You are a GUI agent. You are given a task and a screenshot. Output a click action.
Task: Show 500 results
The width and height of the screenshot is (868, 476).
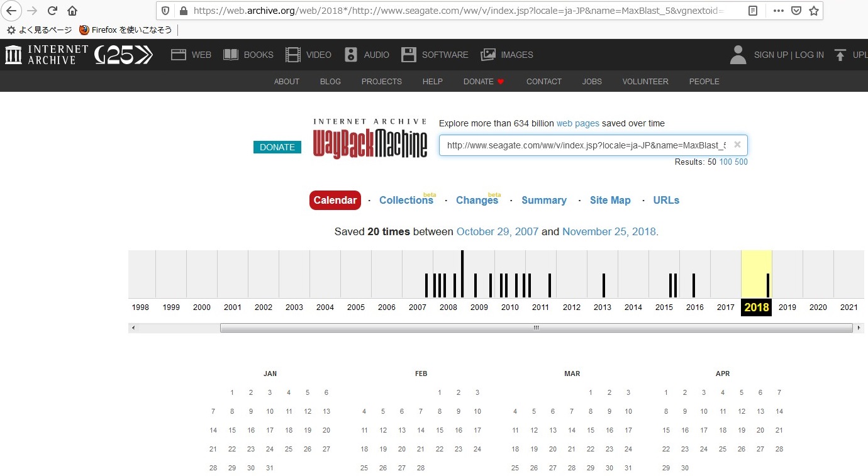pyautogui.click(x=741, y=162)
